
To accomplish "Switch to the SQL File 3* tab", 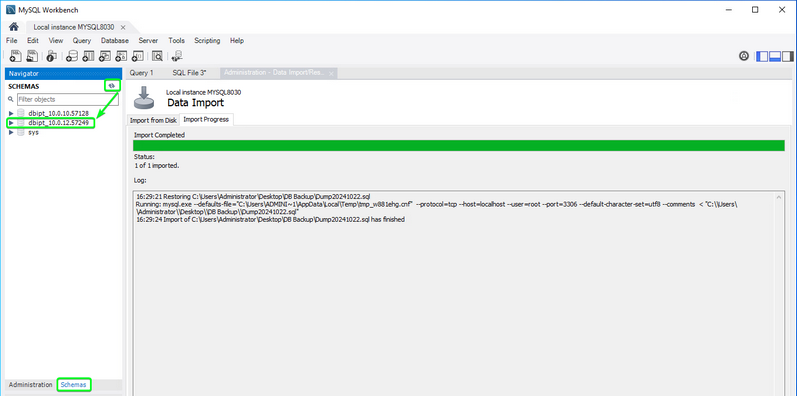I will click(x=189, y=73).
